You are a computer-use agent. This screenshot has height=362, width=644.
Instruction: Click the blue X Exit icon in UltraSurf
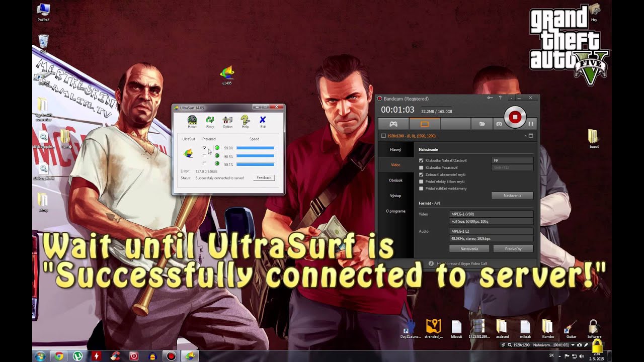(263, 121)
